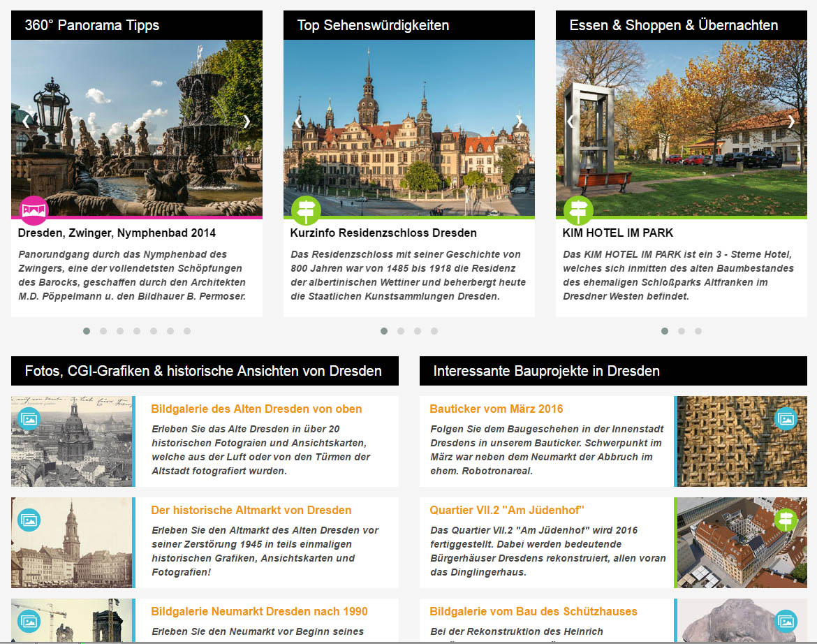Open Der historische Altmarkt von Dresden link
Screen dimensions: 817x644
(251, 510)
